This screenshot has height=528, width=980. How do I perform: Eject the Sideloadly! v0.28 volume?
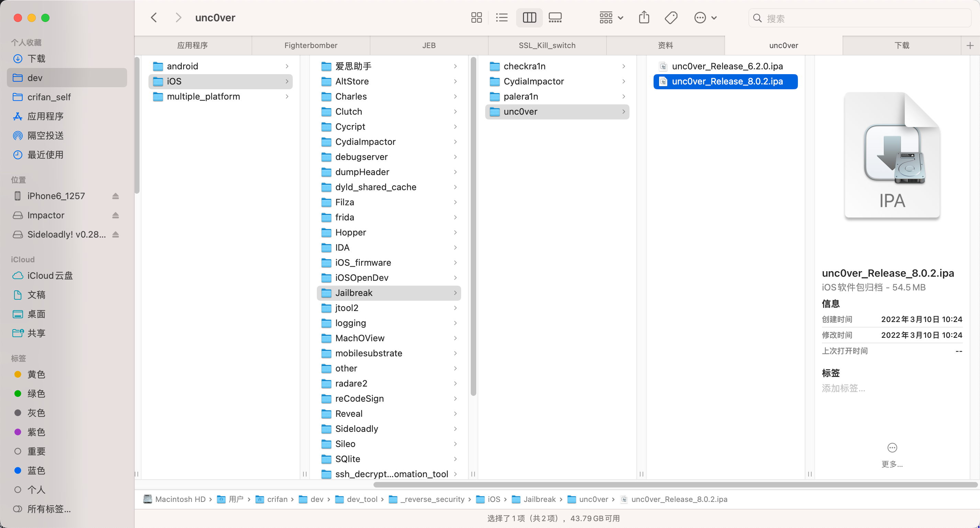coord(116,234)
